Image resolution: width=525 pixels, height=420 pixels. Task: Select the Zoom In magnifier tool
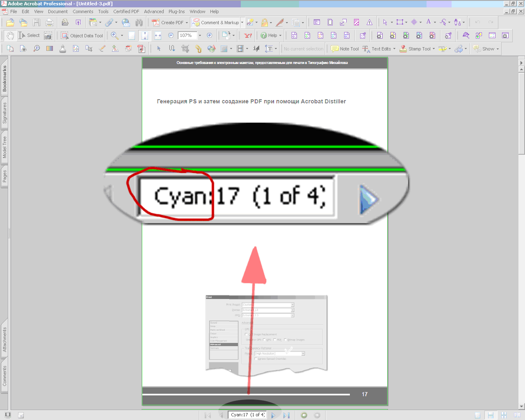(115, 36)
